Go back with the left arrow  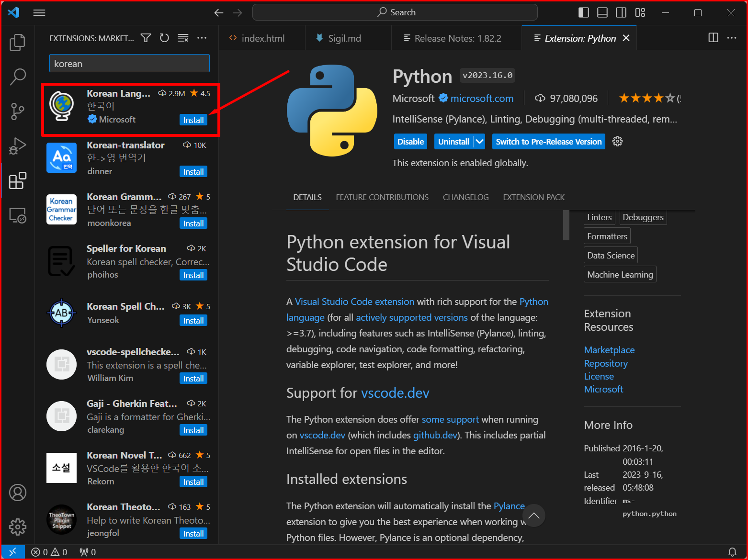pyautogui.click(x=219, y=13)
